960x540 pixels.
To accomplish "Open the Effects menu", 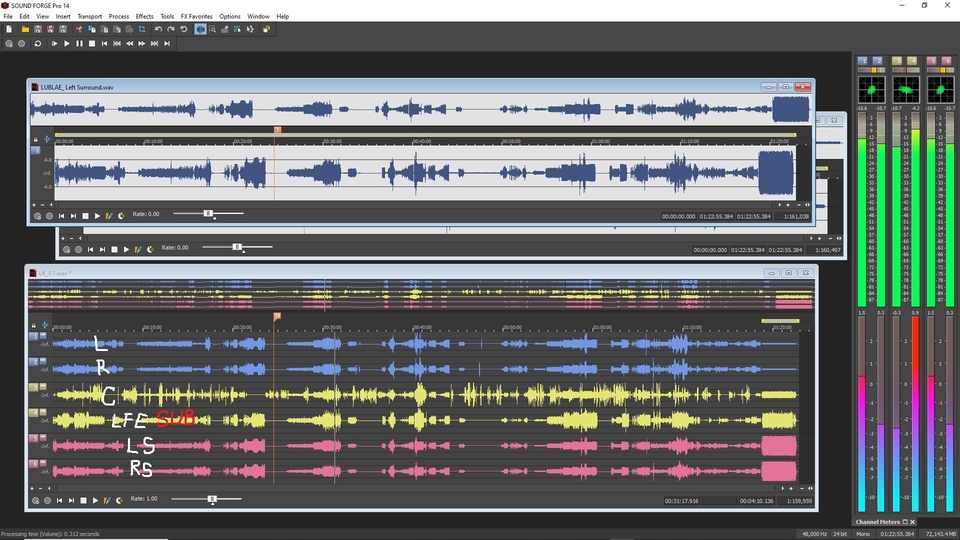I will (144, 17).
